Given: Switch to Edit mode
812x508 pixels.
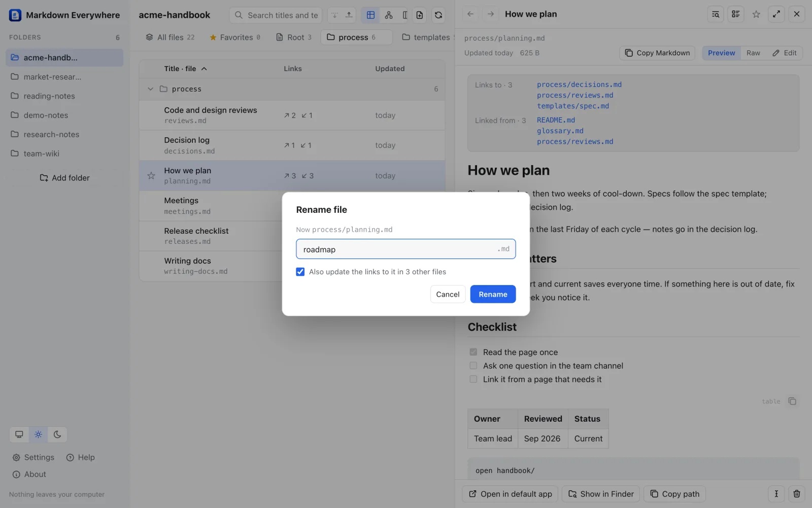Looking at the screenshot, I should 785,53.
